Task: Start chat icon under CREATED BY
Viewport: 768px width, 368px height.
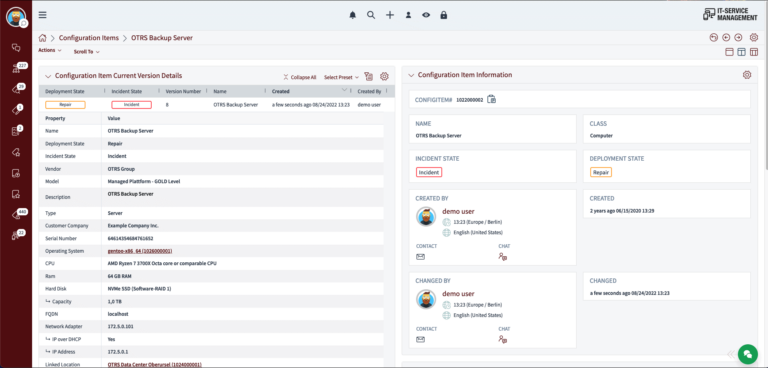Action: coord(503,256)
